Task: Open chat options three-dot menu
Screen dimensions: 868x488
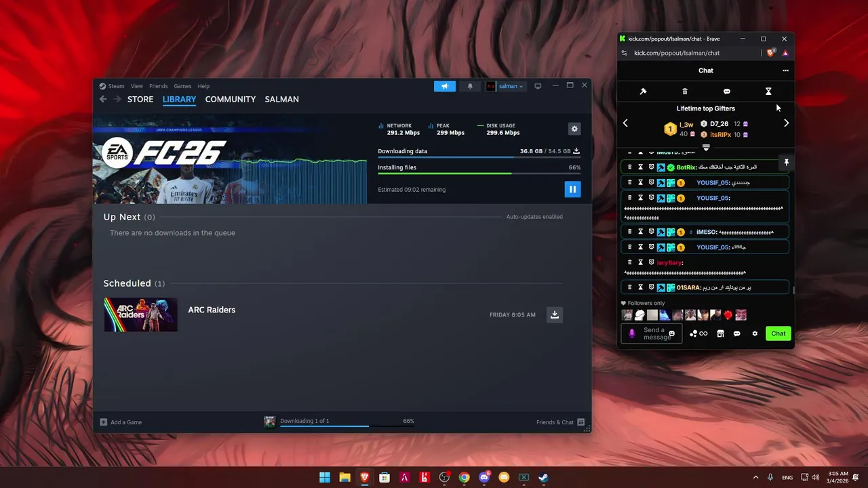Action: (785, 70)
